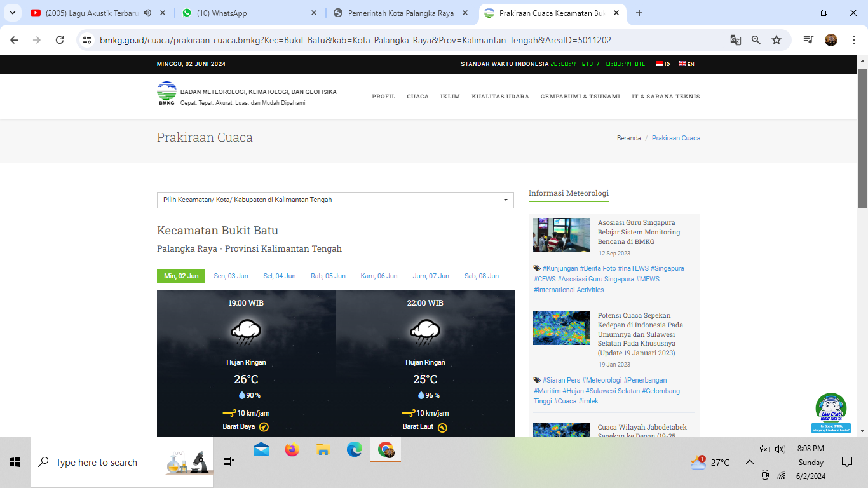
Task: Switch to Pemerintah Kota Palangka Raya tab
Action: point(401,13)
